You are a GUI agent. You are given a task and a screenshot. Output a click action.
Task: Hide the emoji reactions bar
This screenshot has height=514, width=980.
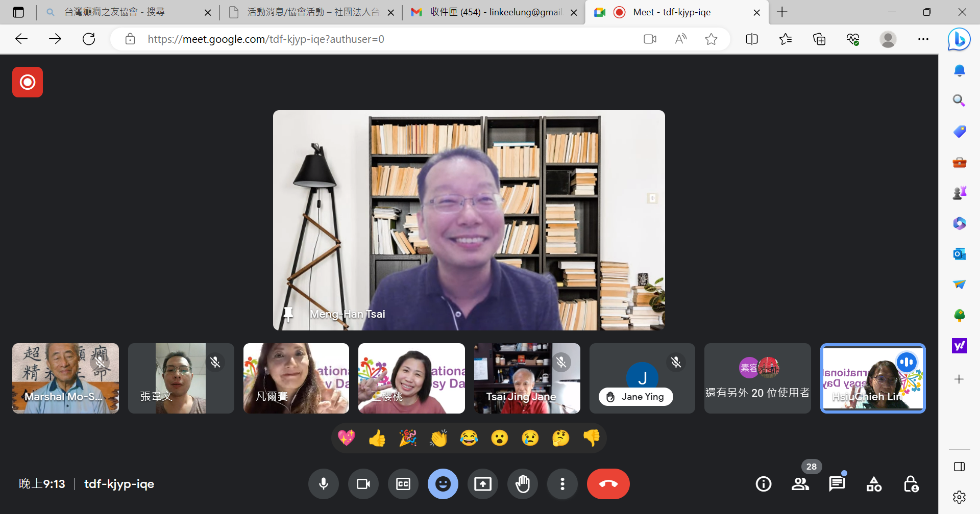pos(443,484)
